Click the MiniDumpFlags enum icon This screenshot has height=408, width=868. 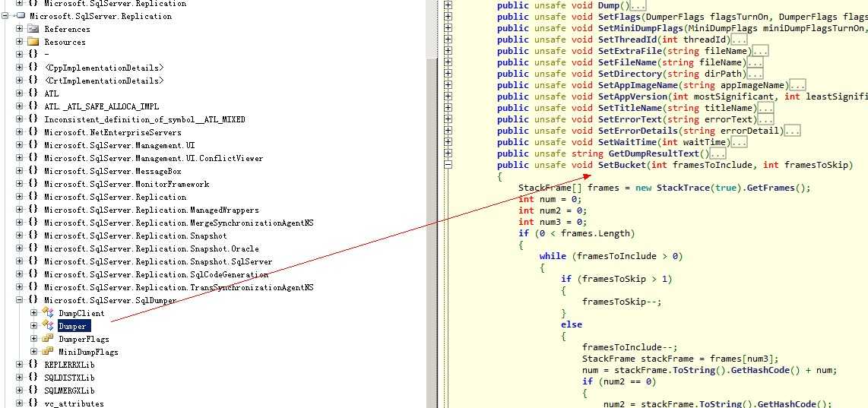[x=48, y=352]
